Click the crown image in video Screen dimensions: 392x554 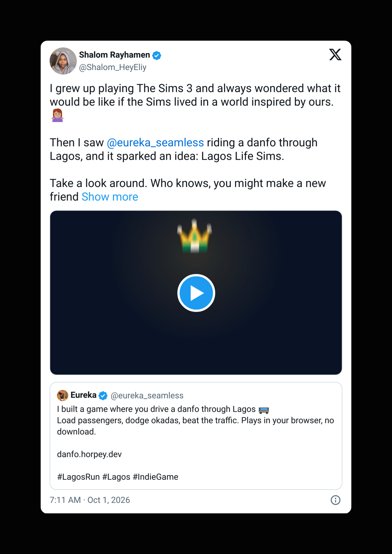195,236
